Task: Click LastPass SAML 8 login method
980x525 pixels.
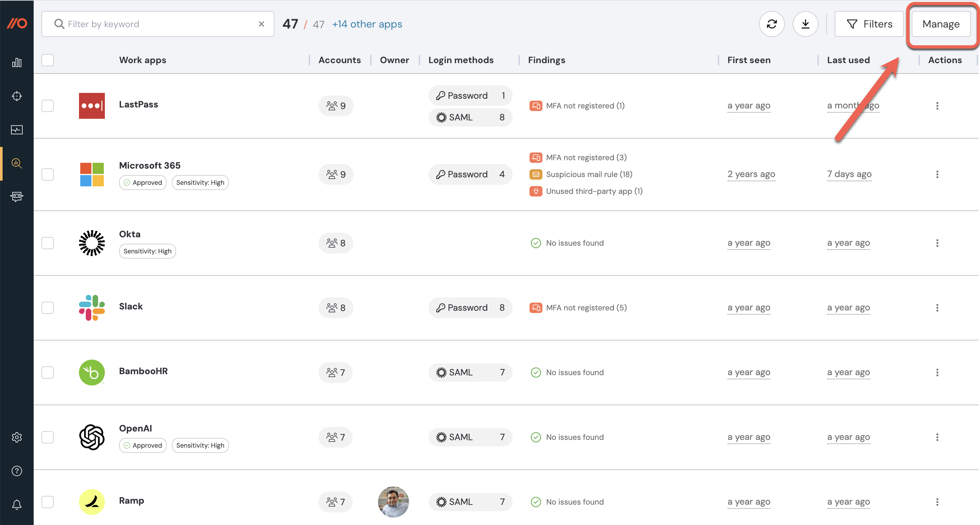Action: point(470,117)
